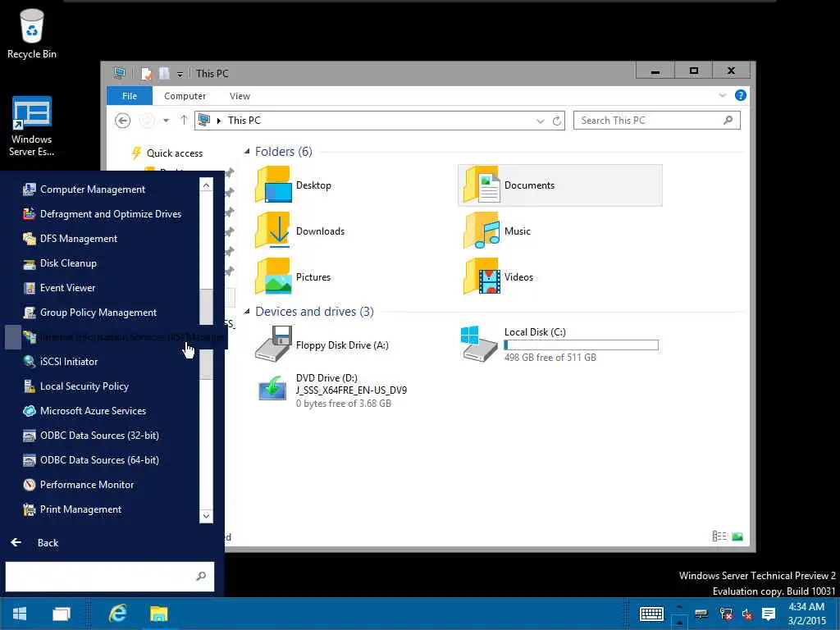Go up one level in explorer
Viewport: 840px width, 630px height.
coord(184,120)
